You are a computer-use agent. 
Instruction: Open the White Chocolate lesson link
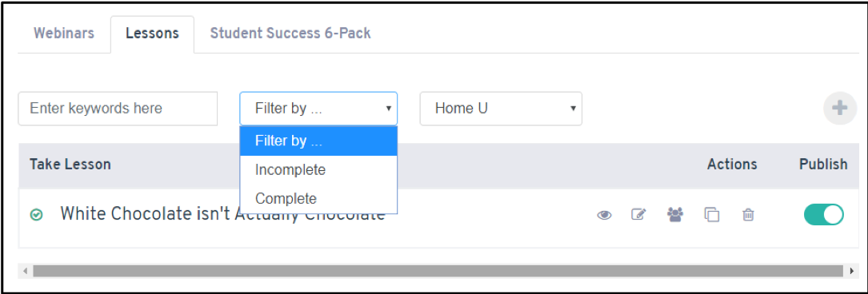222,214
